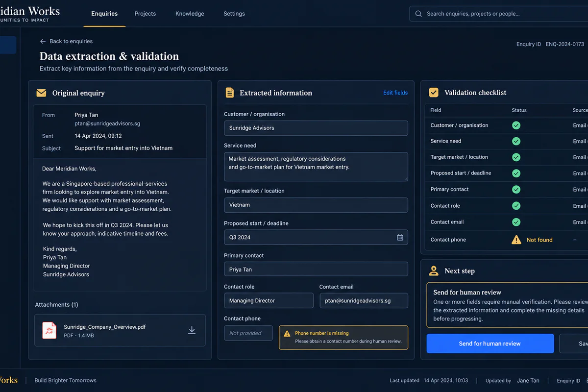This screenshot has height=392, width=588.
Task: Click the green check for Customer / organisation
Action: click(516, 125)
